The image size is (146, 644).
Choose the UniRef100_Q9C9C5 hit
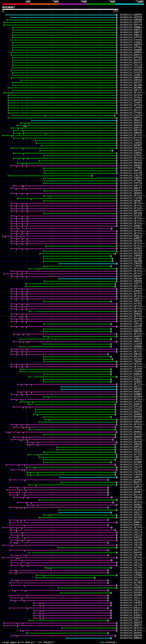[x=131, y=60]
